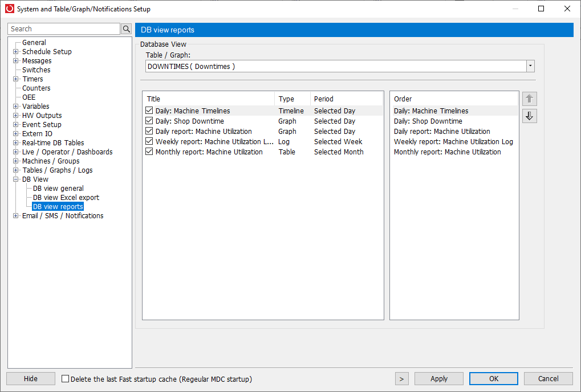Click the Hide button
This screenshot has width=581, height=392.
(x=31, y=379)
